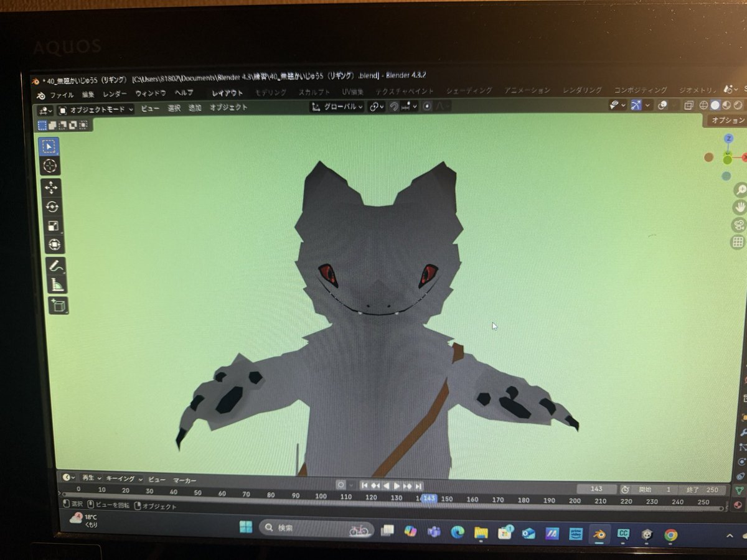The width and height of the screenshot is (747, 560).
Task: Open オプション options panel
Action: (728, 121)
